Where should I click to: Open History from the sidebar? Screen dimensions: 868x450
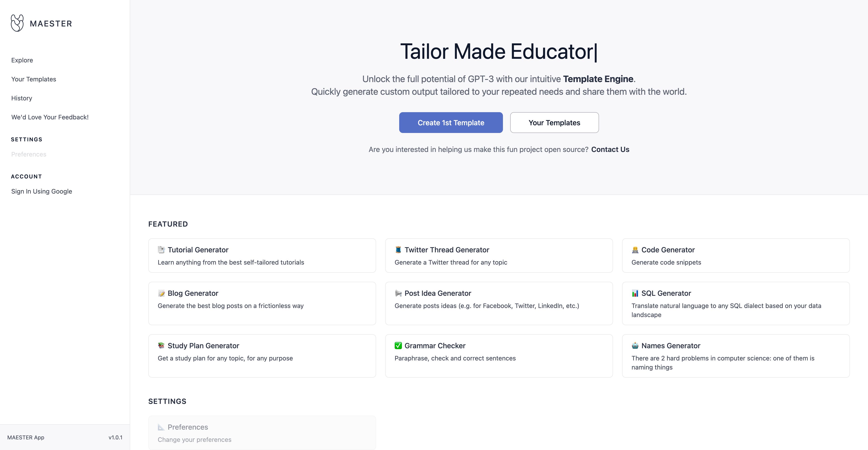(x=21, y=98)
